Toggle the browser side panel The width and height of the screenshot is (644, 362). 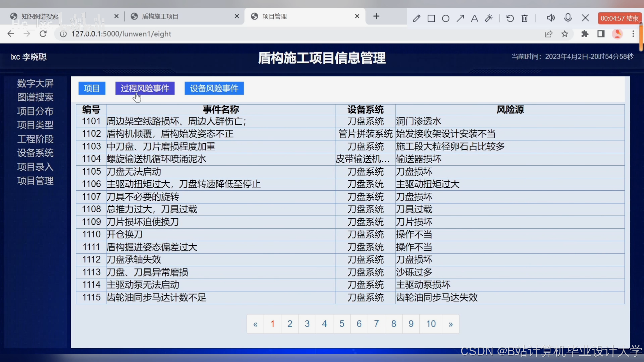601,34
